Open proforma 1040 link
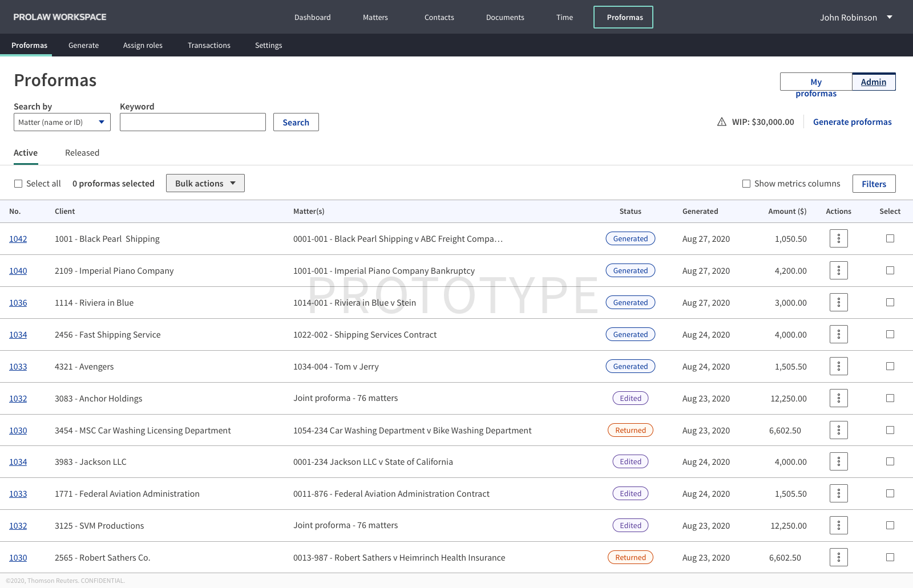The height and width of the screenshot is (588, 913). 18,271
